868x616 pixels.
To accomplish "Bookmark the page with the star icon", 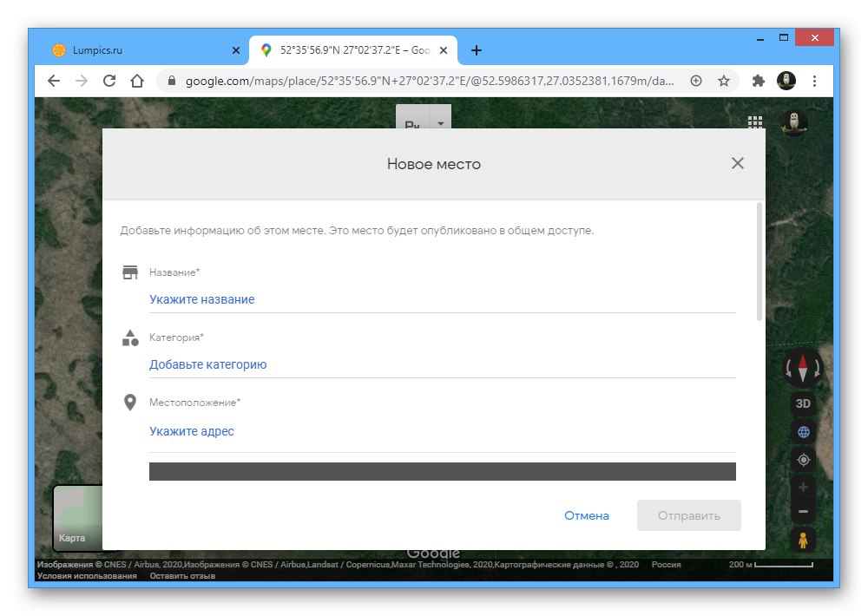I will (724, 81).
